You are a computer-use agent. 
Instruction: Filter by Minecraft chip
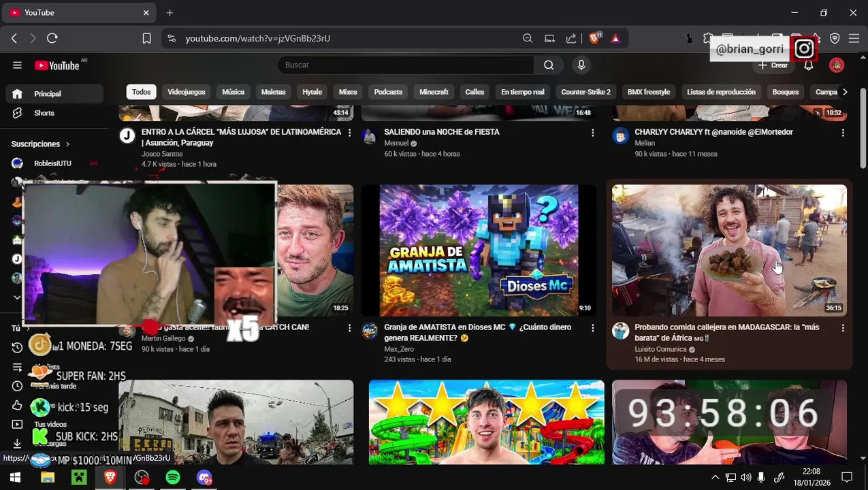(434, 92)
